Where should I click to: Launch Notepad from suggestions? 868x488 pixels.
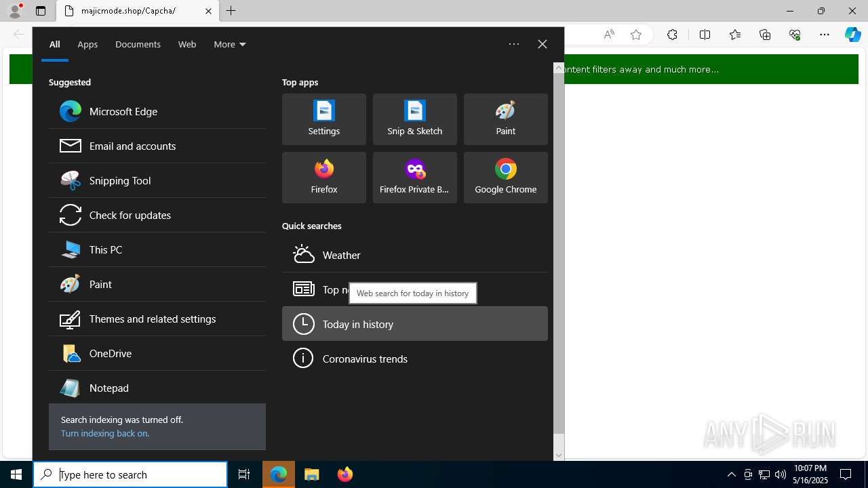coord(157,388)
